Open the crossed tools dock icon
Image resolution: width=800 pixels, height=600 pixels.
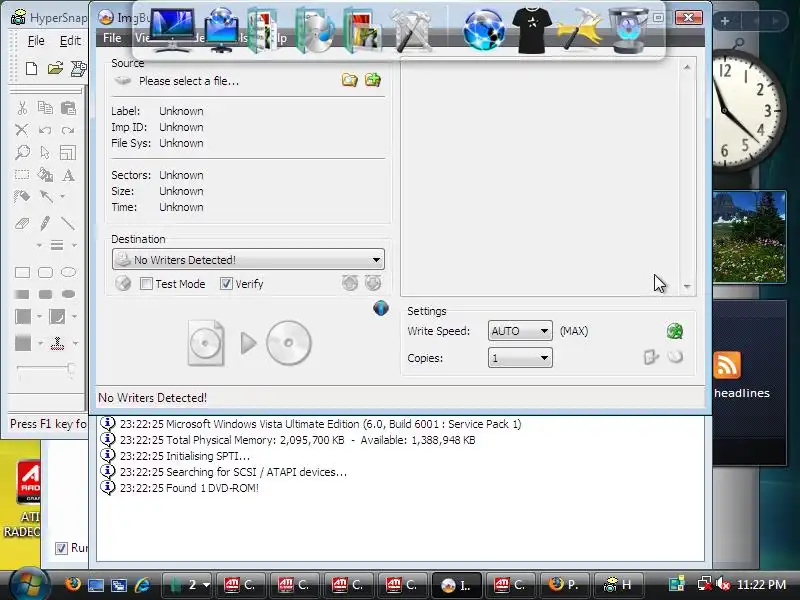pos(411,30)
